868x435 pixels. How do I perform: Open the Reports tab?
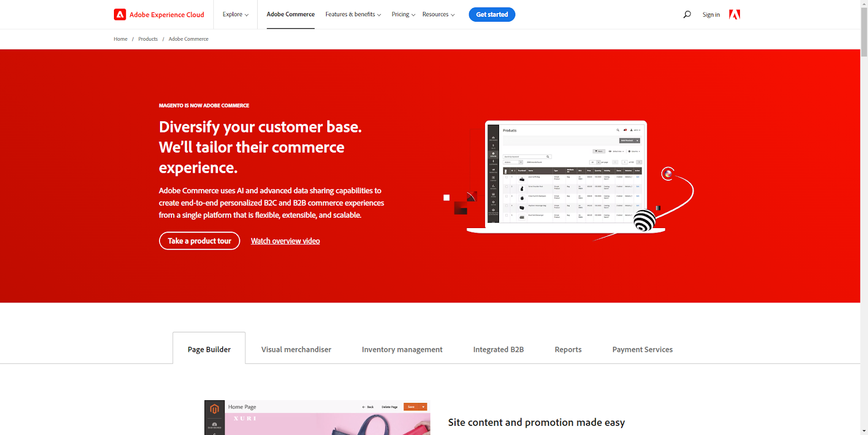pyautogui.click(x=568, y=350)
